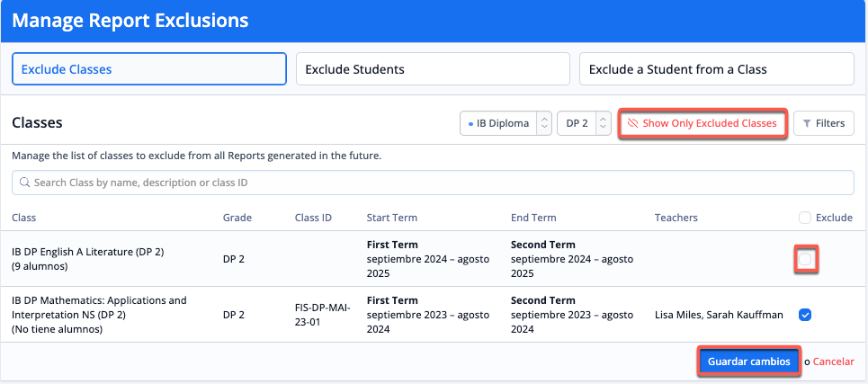Expand the DP 2 grade dropdown

(584, 123)
